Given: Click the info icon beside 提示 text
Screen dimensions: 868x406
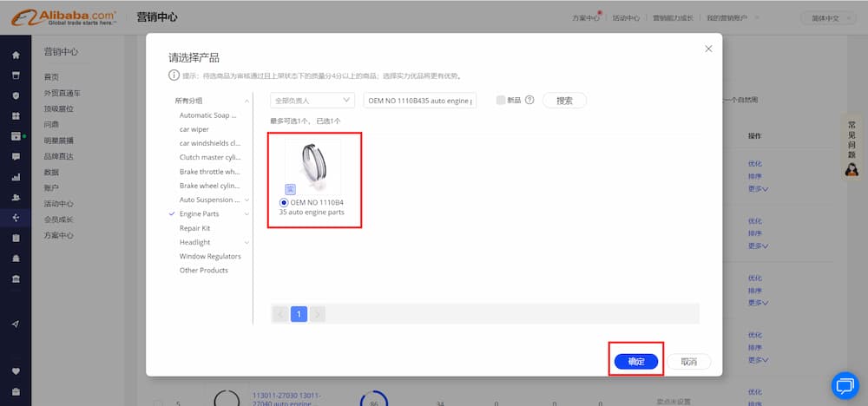Looking at the screenshot, I should click(x=174, y=75).
